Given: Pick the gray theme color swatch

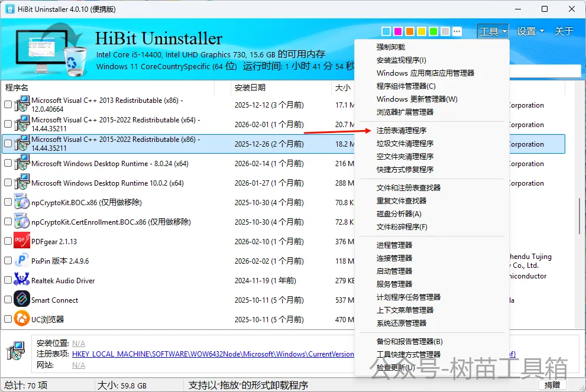Looking at the screenshot, I should pyautogui.click(x=445, y=31).
